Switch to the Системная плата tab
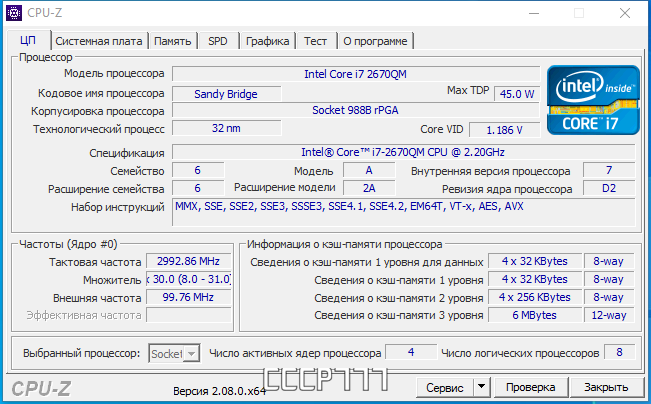 [99, 41]
